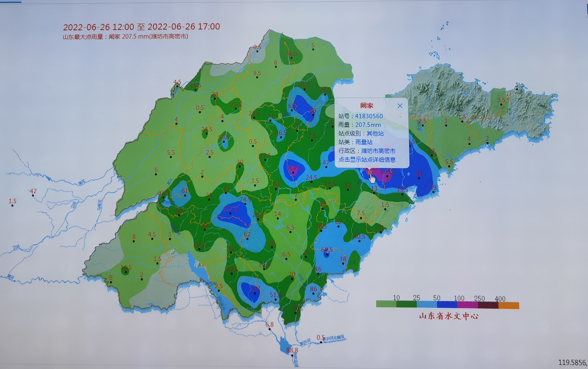The width and height of the screenshot is (588, 369).
Task: Select the 39 station marker
Action: (433, 192)
